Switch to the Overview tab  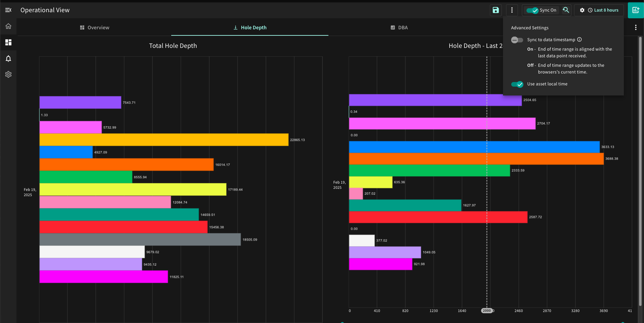click(94, 27)
